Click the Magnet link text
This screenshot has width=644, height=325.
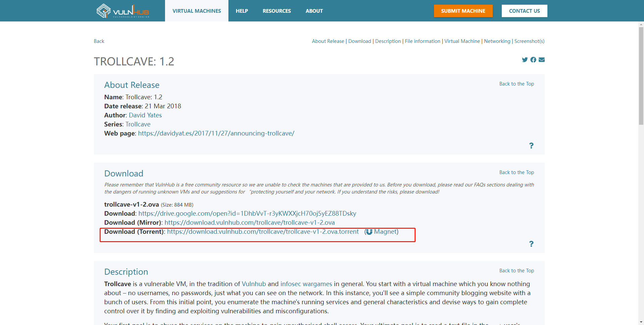385,232
